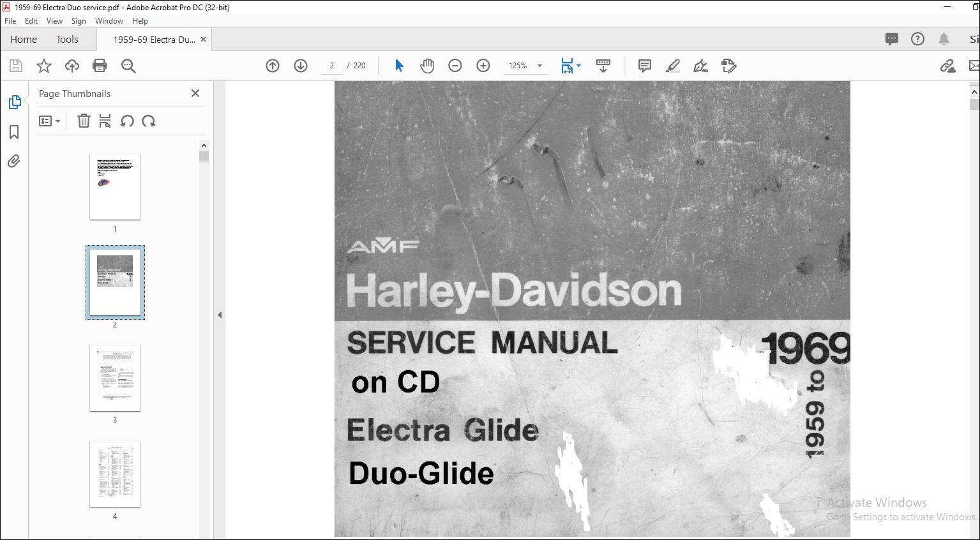Zoom in with plus icon

click(483, 66)
